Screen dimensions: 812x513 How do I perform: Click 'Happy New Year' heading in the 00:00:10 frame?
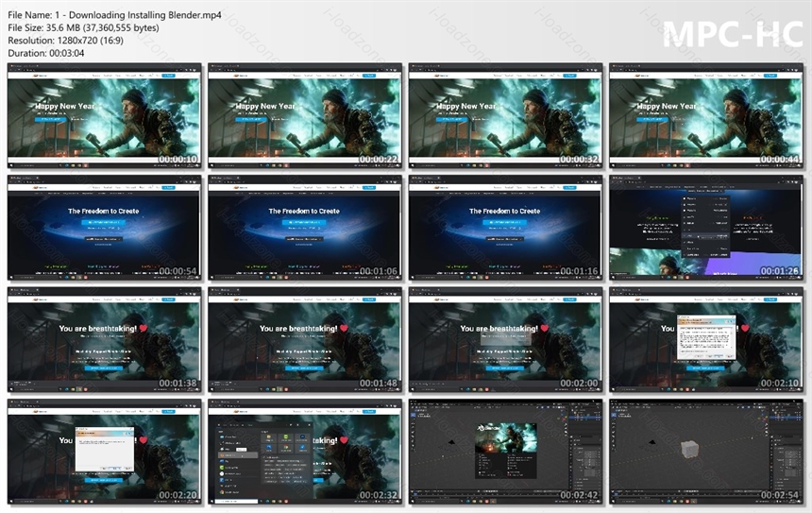pos(65,106)
